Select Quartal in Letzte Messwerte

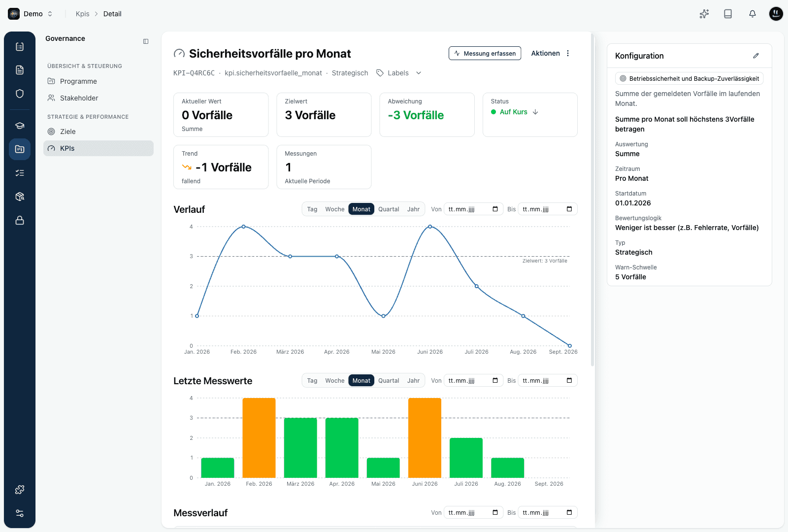(389, 381)
